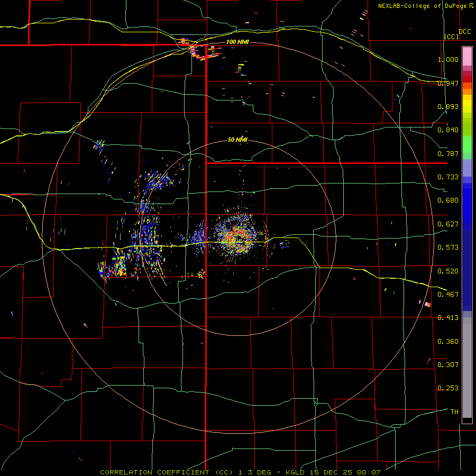Viewport: 476px width, 476px height.
Task: Select the 0.840 legend value
Action: [448, 130]
